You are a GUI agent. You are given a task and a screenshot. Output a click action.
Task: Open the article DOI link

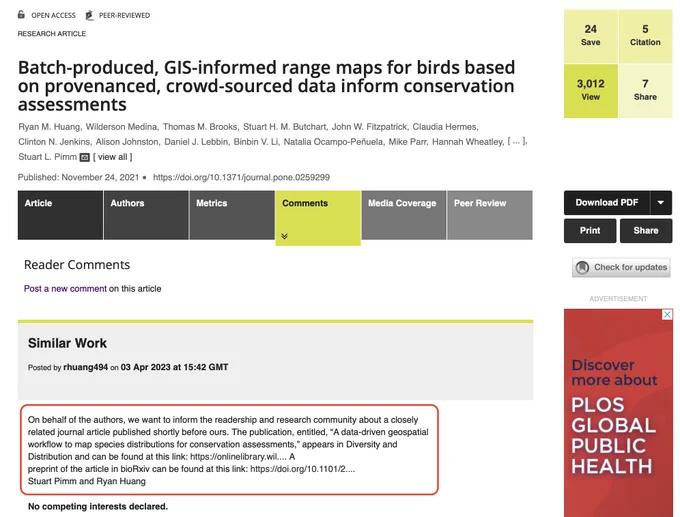pos(241,177)
